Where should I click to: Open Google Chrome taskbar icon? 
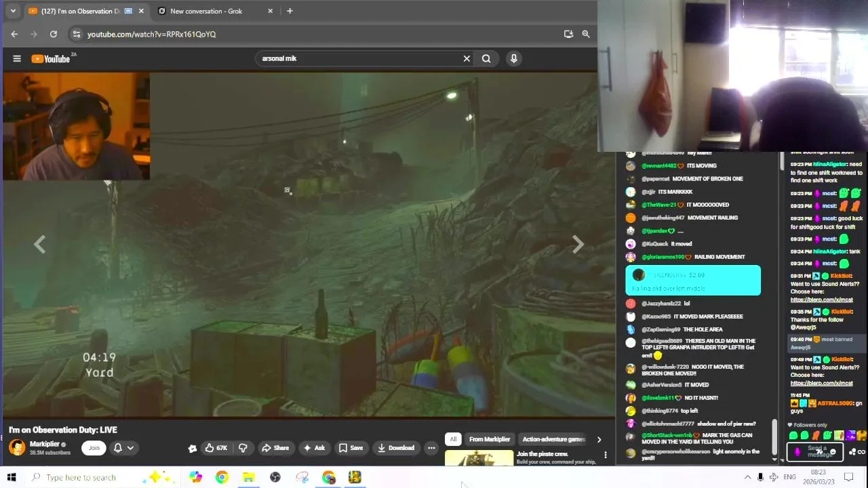point(222,477)
